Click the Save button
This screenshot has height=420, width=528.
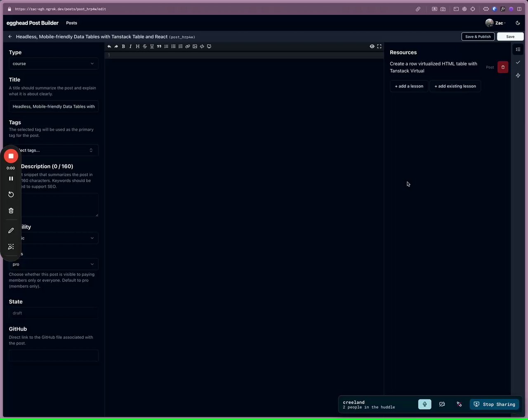pyautogui.click(x=510, y=37)
